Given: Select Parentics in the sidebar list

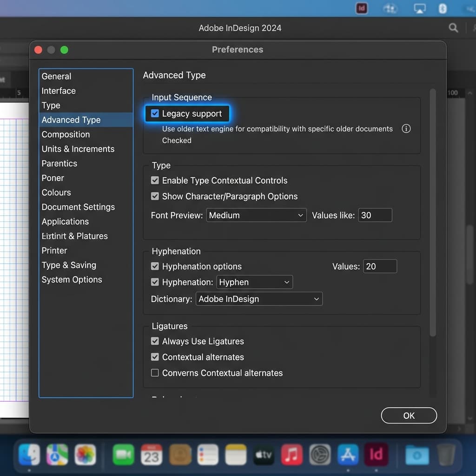Looking at the screenshot, I should (x=86, y=163).
